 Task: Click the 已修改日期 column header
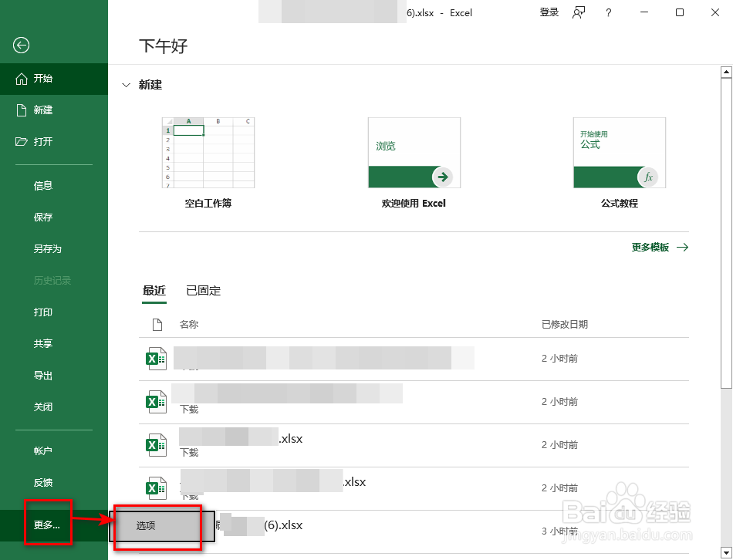pos(565,325)
